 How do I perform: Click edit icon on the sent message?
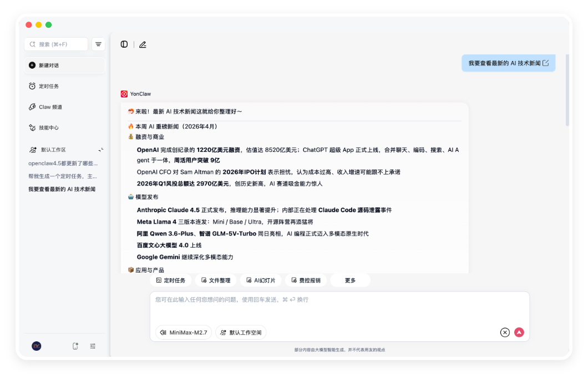(546, 63)
